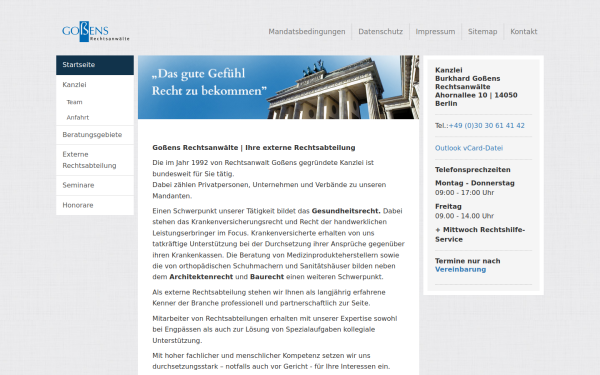Click '+ Mittwoch Rechtshilfe-Service' text
This screenshot has height=375, width=600.
(480, 234)
